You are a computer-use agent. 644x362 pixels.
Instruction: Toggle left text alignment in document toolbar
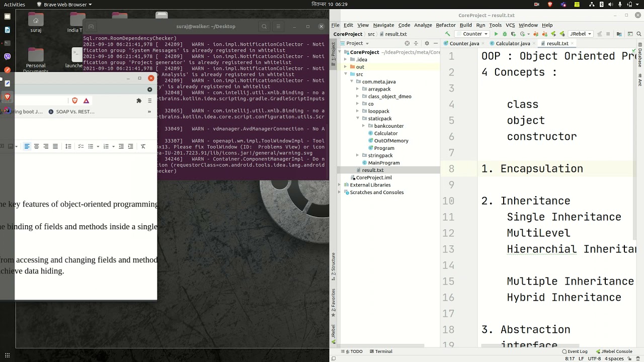coord(27,146)
